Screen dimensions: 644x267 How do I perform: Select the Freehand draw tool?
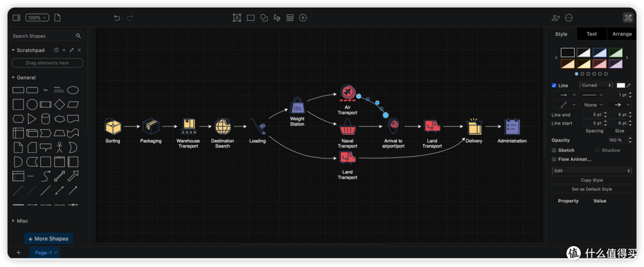[x=277, y=18]
